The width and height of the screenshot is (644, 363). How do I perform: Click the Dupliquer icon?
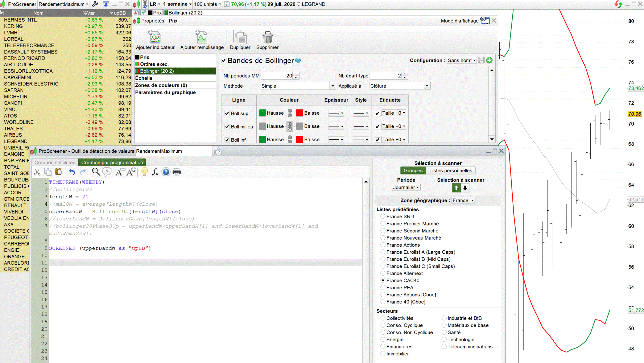click(x=240, y=37)
